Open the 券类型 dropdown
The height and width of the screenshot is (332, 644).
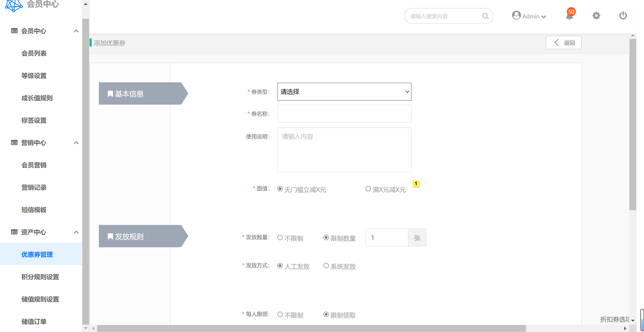click(344, 92)
